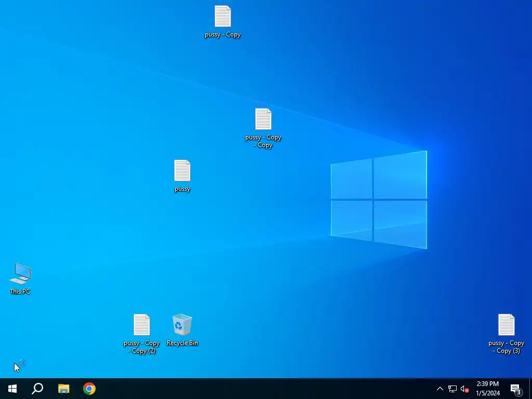Select the "pussy - Copy - Copy (3)" file icon
532x399 pixels.
507,325
